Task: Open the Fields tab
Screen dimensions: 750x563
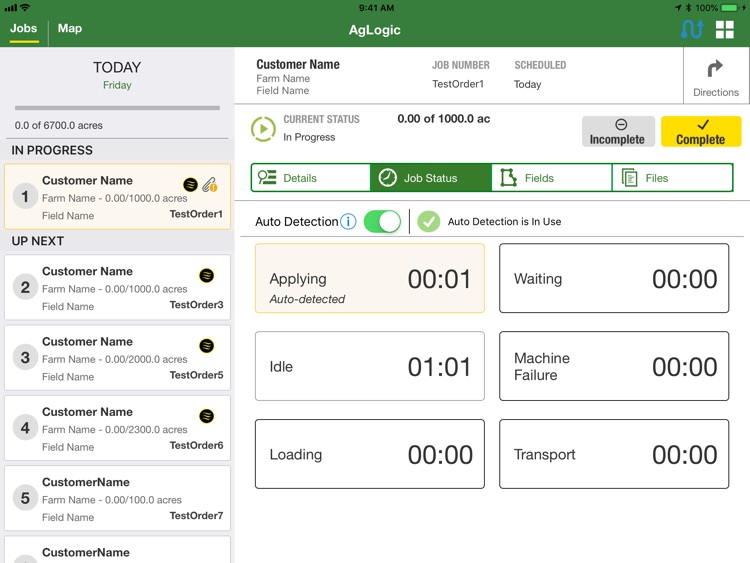Action: [x=551, y=178]
